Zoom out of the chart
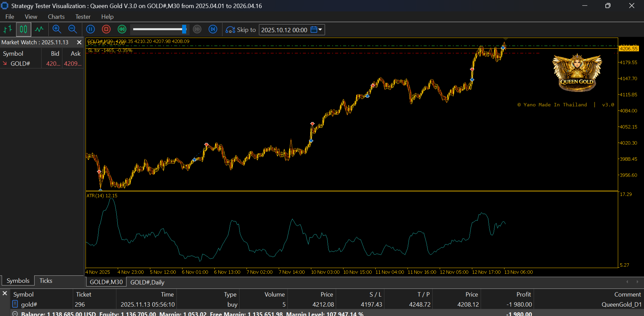This screenshot has width=644, height=316. point(72,30)
